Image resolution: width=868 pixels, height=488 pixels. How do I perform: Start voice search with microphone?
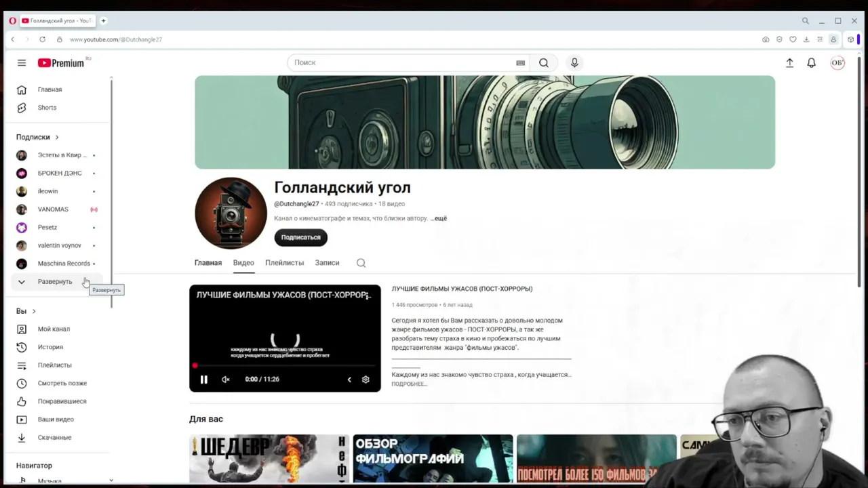click(x=574, y=63)
